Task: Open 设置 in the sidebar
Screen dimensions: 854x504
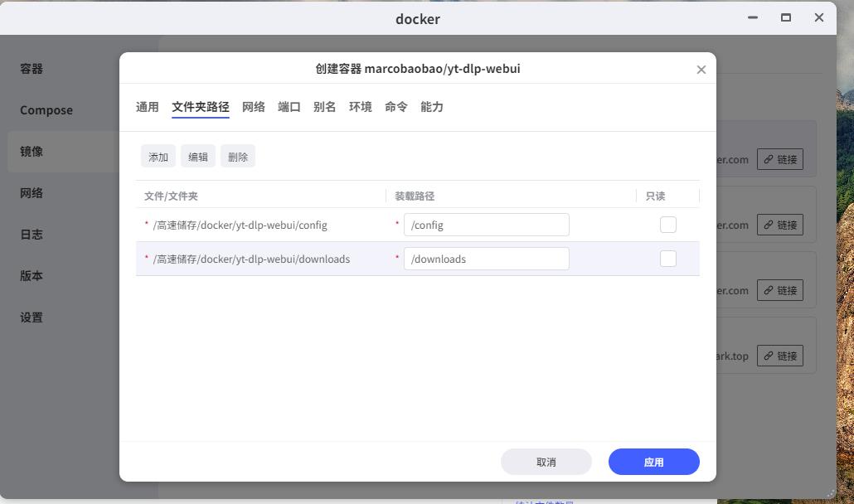Action: tap(32, 317)
